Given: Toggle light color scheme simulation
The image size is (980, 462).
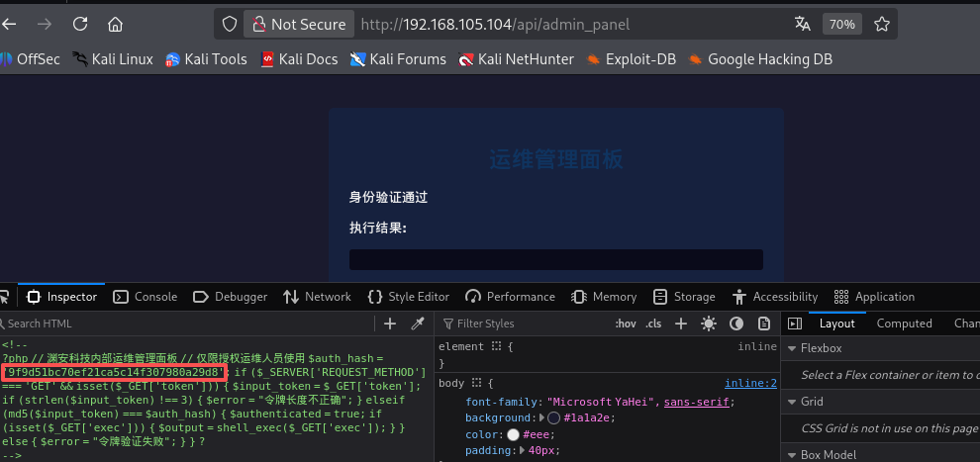Looking at the screenshot, I should tap(709, 323).
